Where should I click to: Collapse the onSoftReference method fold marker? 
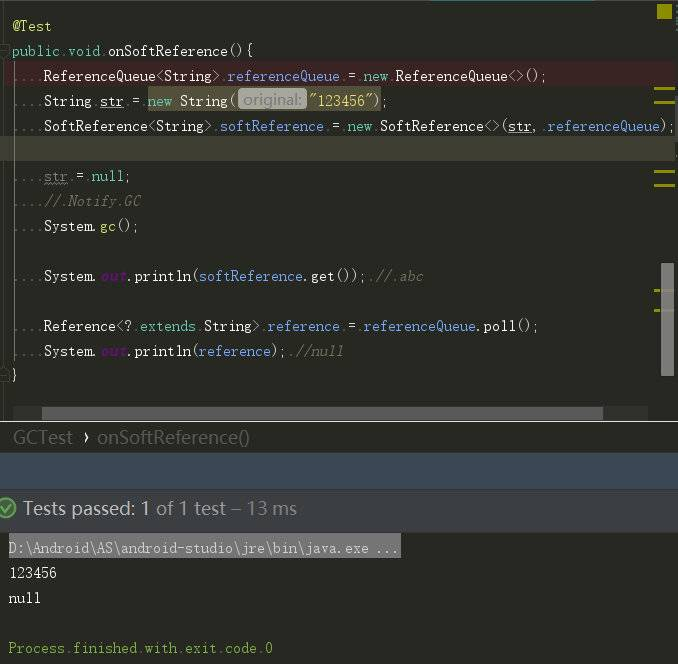4,51
